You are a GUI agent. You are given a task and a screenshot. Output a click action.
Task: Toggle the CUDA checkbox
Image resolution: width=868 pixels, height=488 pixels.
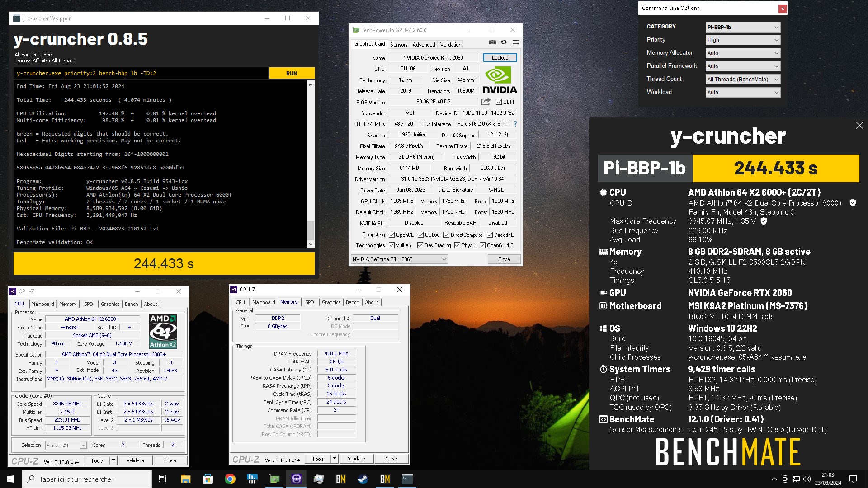[420, 235]
